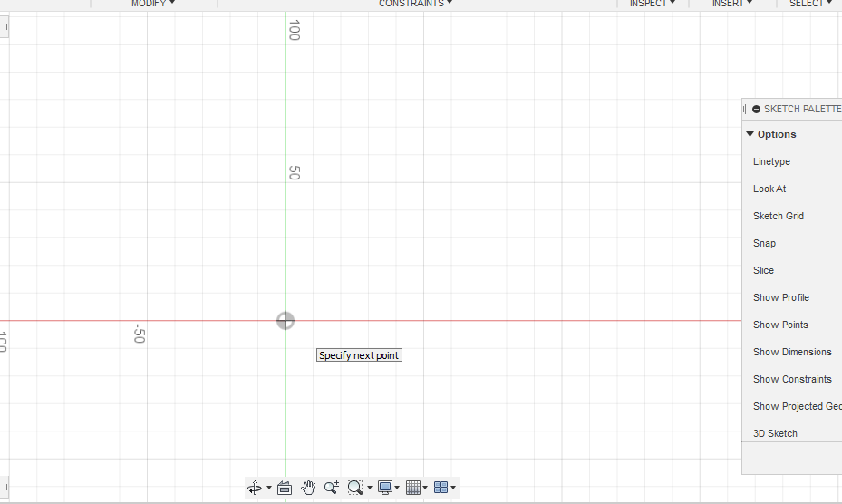This screenshot has height=504, width=842.
Task: Collapse the Options section triangle
Action: click(750, 134)
